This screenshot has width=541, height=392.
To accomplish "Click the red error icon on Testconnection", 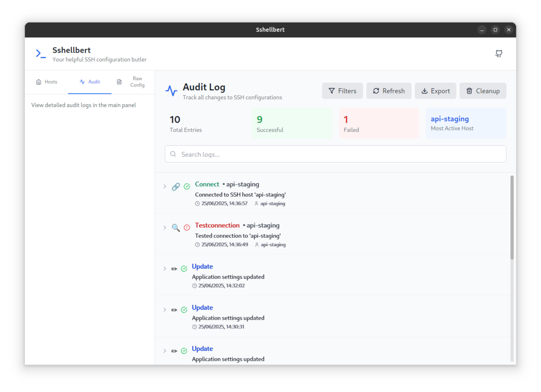I will [x=187, y=228].
